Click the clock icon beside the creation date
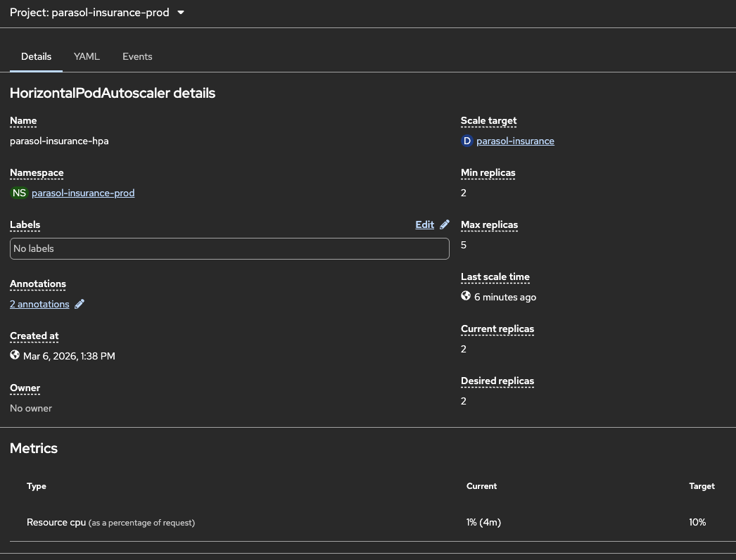736x560 pixels. (x=15, y=355)
